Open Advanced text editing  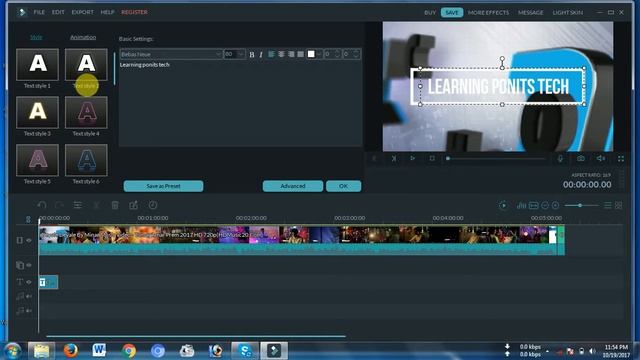293,186
